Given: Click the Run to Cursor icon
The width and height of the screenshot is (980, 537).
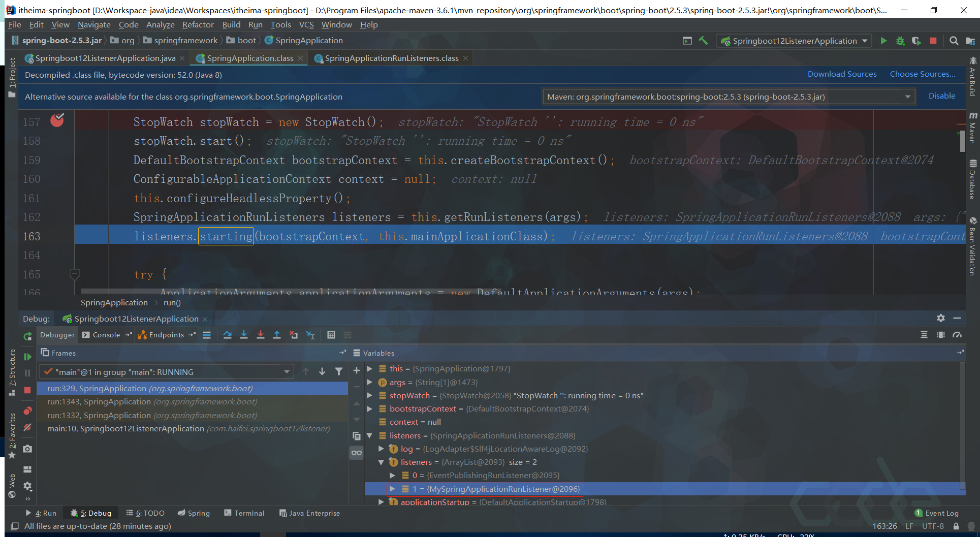Looking at the screenshot, I should point(310,335).
